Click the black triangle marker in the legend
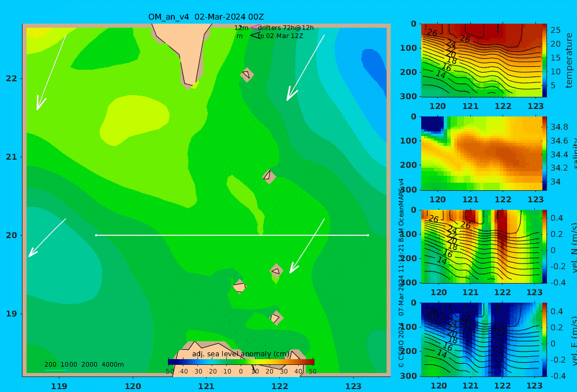 click(255, 35)
